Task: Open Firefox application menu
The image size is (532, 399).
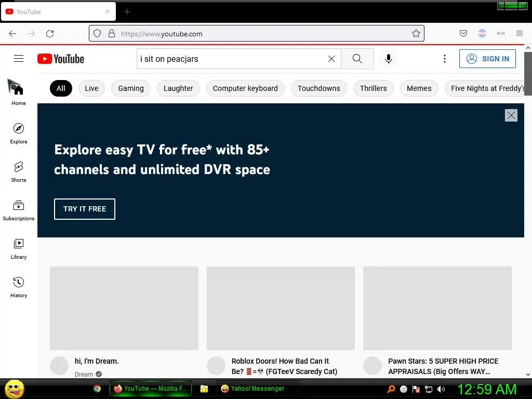Action: pyautogui.click(x=520, y=33)
